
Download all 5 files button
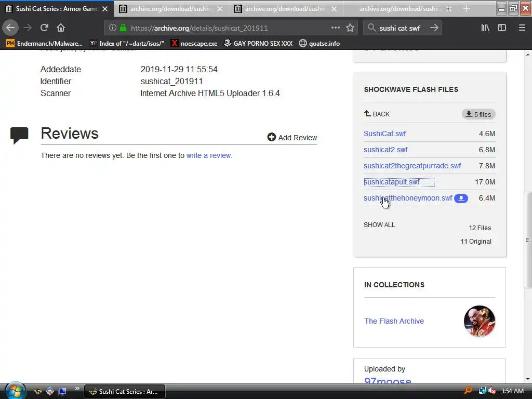(x=478, y=114)
